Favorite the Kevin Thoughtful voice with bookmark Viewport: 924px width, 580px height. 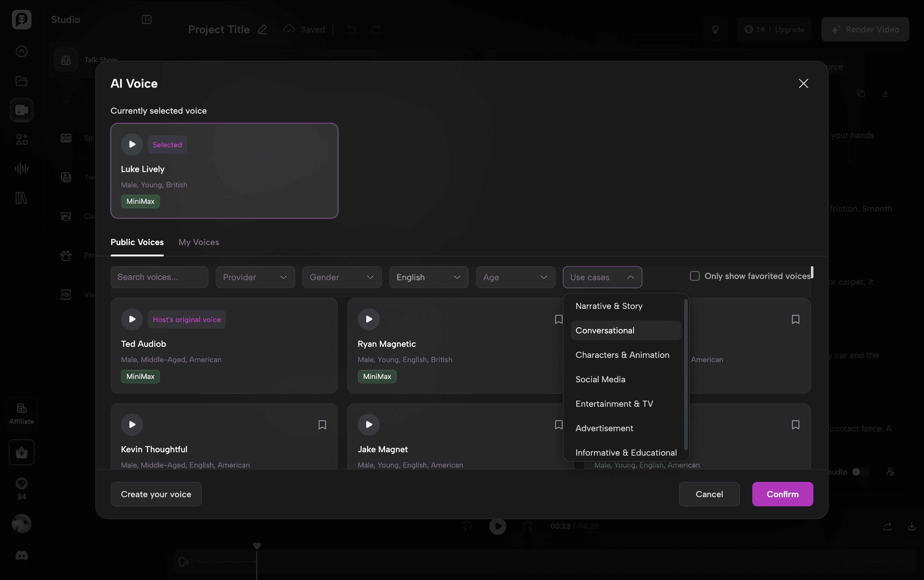pyautogui.click(x=322, y=425)
